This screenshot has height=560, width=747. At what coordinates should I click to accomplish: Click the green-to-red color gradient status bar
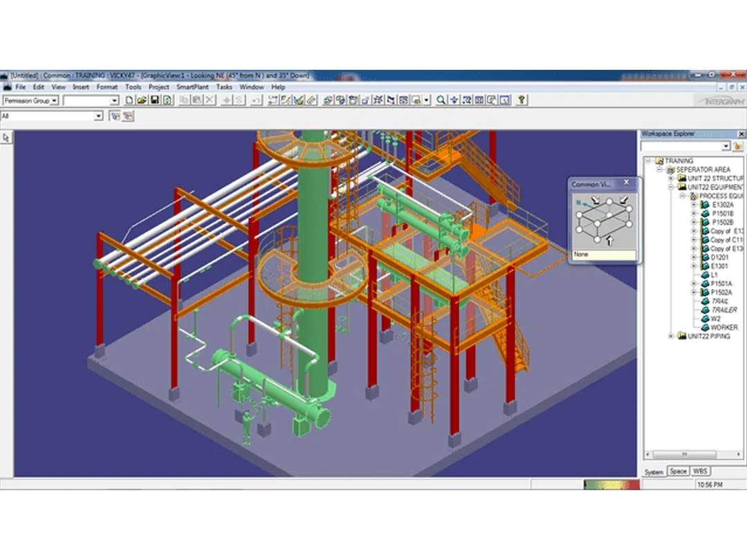coord(611,485)
